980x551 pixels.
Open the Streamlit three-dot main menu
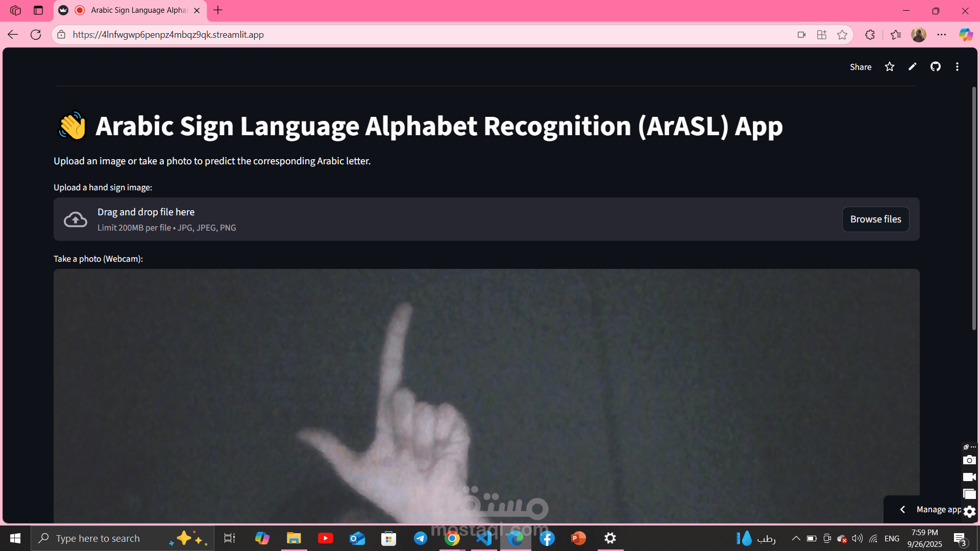pos(957,67)
